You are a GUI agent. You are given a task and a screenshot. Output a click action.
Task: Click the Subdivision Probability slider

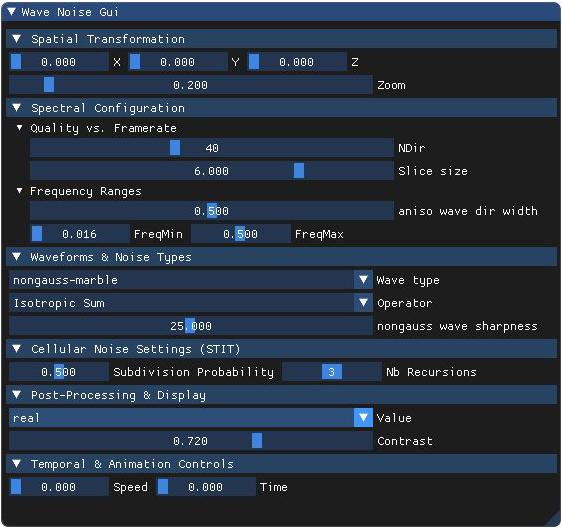pos(58,372)
